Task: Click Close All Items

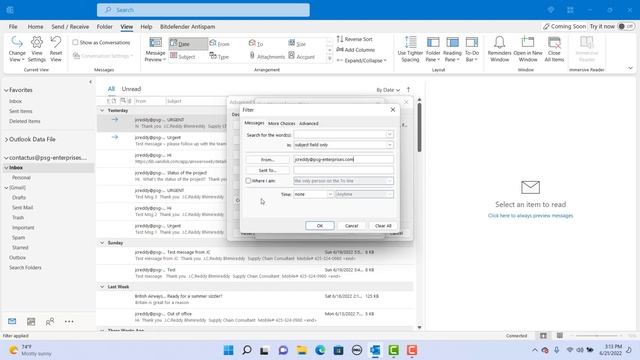Action: coord(554,49)
